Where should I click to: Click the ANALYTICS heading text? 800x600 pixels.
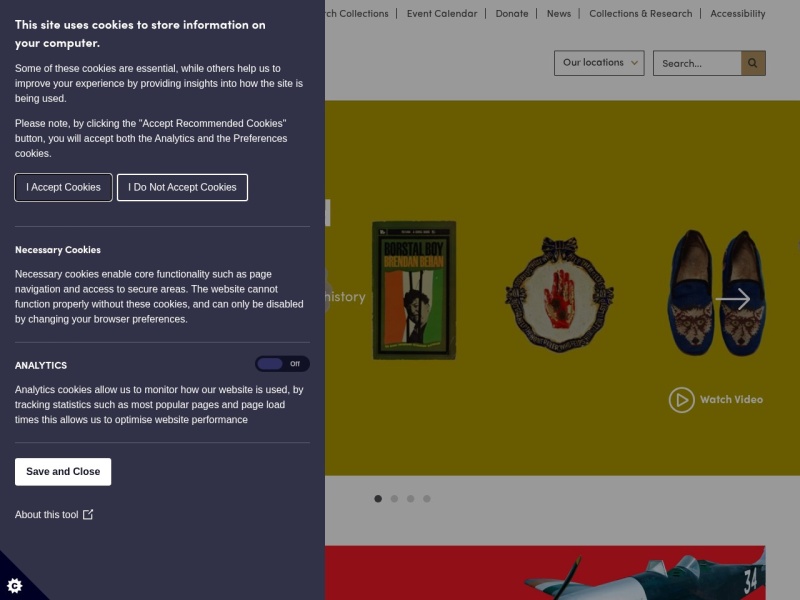click(x=41, y=365)
